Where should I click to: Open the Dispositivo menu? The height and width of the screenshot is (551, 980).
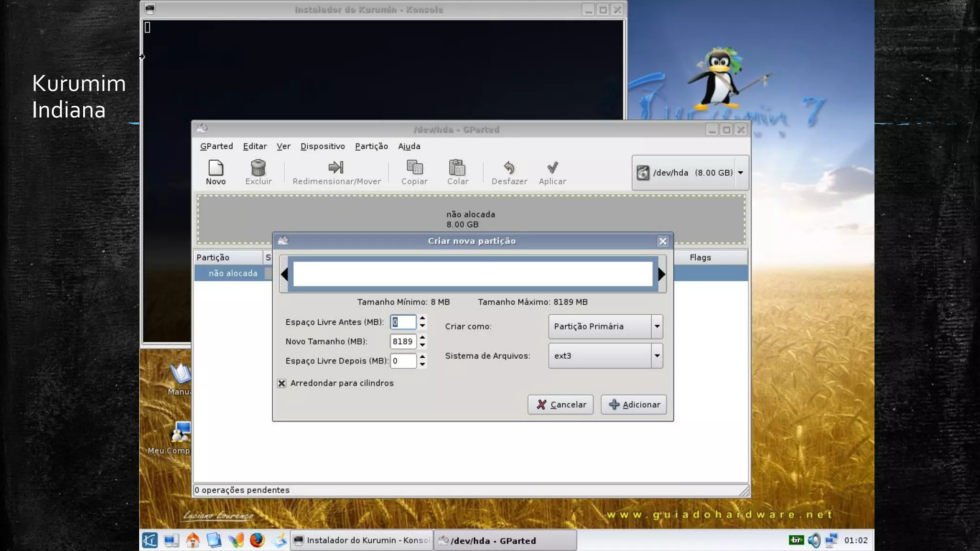323,146
